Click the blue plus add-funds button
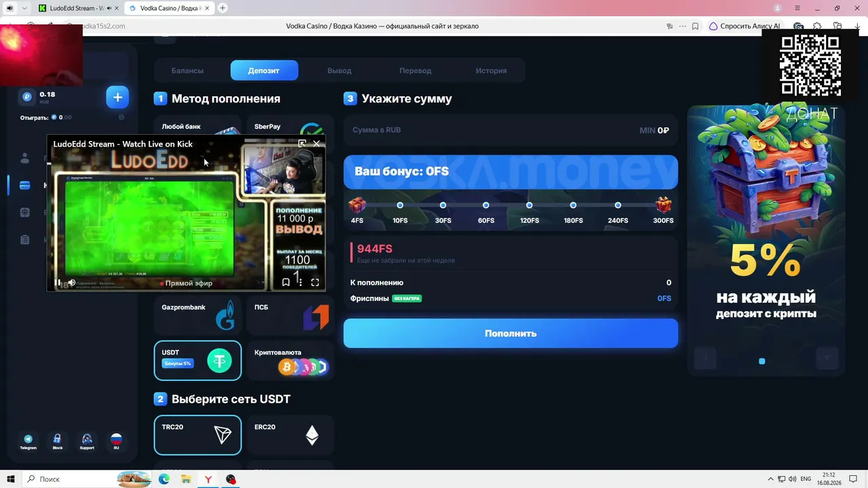 pos(117,98)
